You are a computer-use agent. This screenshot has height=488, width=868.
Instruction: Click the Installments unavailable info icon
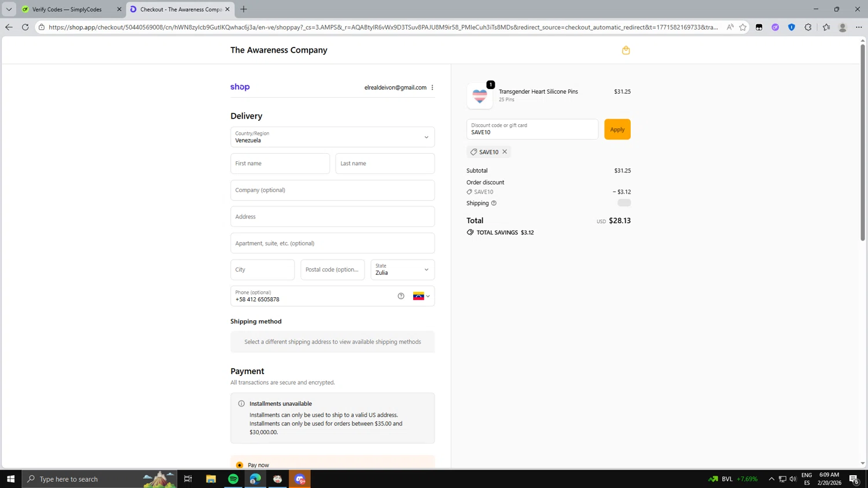[x=241, y=404]
